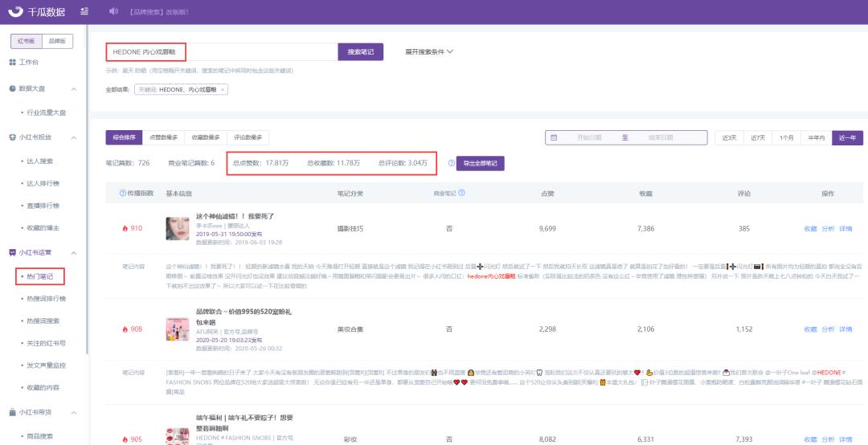Sort by 收藏数最多 tab

click(x=206, y=138)
